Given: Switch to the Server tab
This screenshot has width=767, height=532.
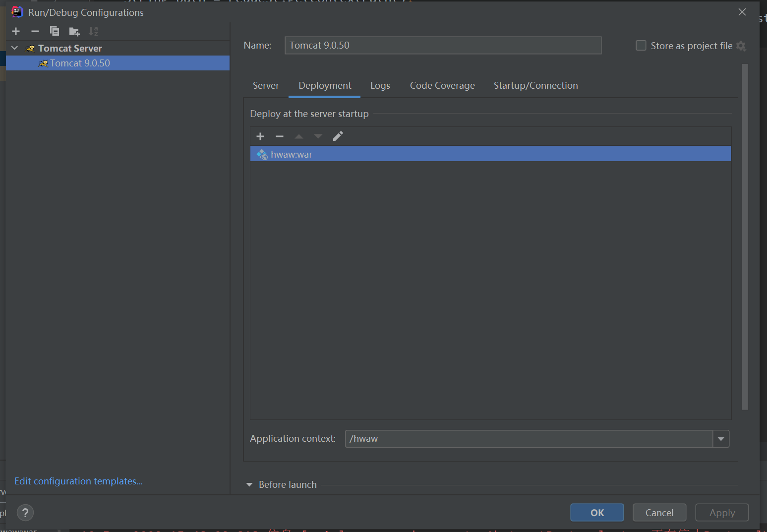Looking at the screenshot, I should coord(266,85).
